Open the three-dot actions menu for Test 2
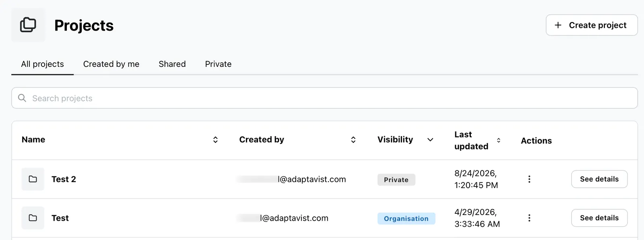The width and height of the screenshot is (644, 240). point(529,179)
